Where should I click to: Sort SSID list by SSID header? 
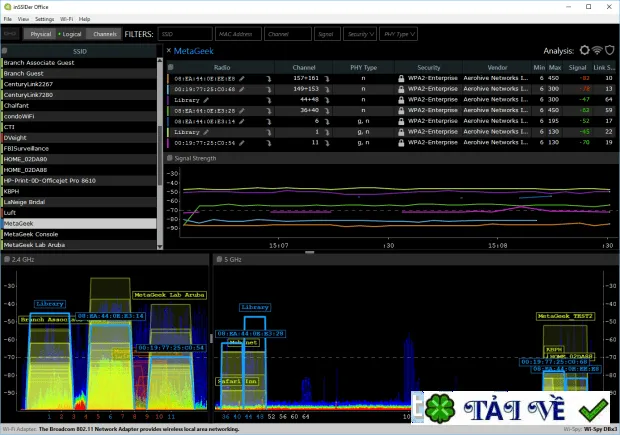click(79, 51)
